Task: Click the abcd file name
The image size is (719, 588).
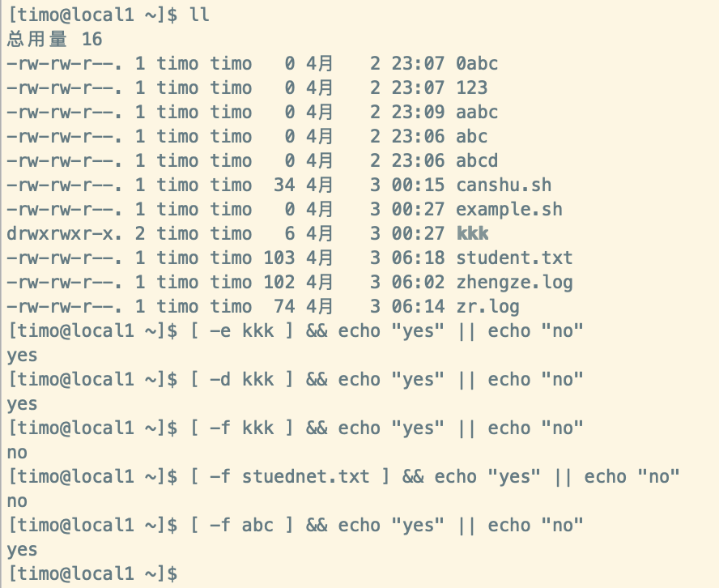Action: pos(477,160)
